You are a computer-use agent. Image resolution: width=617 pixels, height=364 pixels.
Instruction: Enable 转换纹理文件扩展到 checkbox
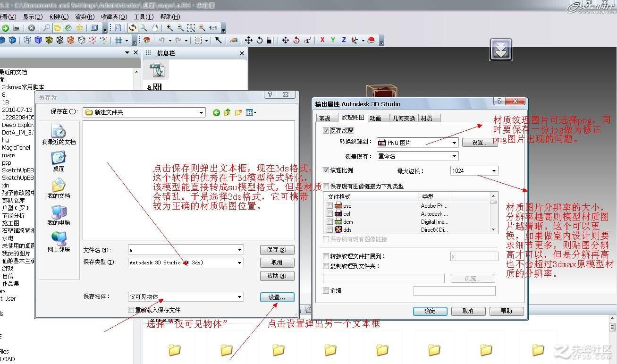(326, 256)
